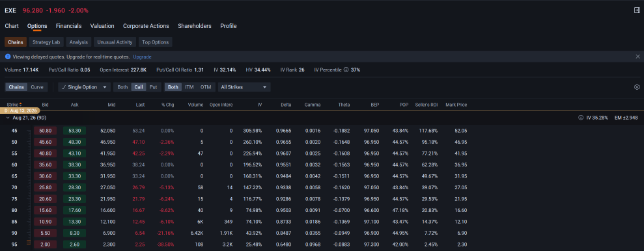Click the blue info icon in banner
Image resolution: width=644 pixels, height=251 pixels.
click(7, 57)
